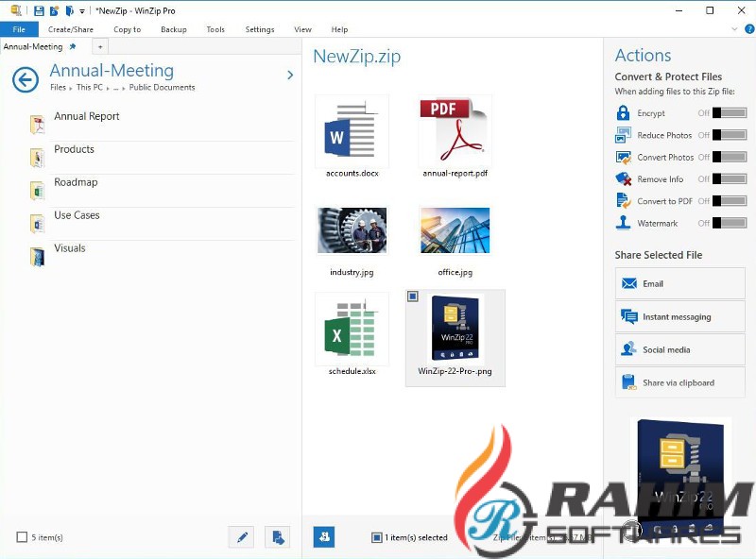Go back with the circular arrow button
Screen dimensions: 756x559
(26, 79)
